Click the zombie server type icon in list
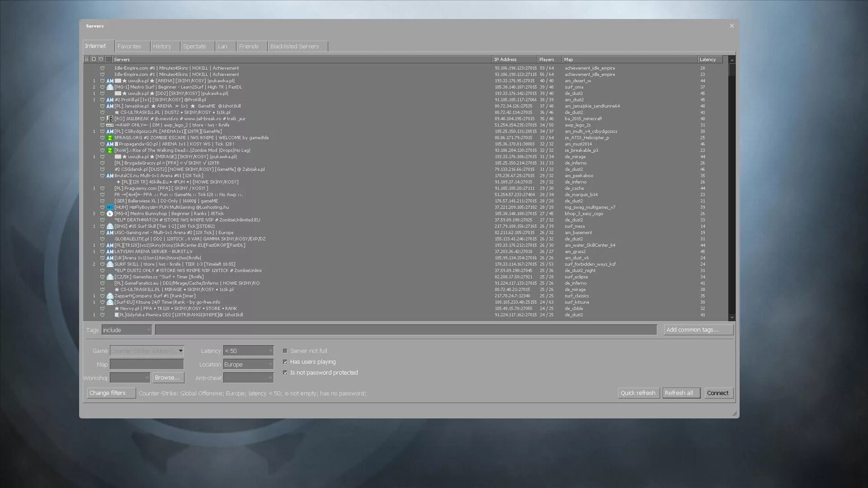 (x=110, y=138)
